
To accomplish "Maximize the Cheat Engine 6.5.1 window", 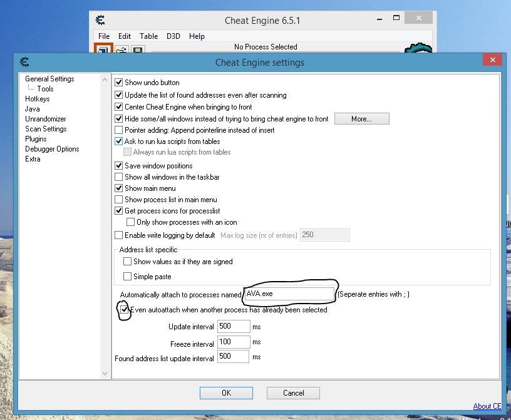I will (396, 18).
